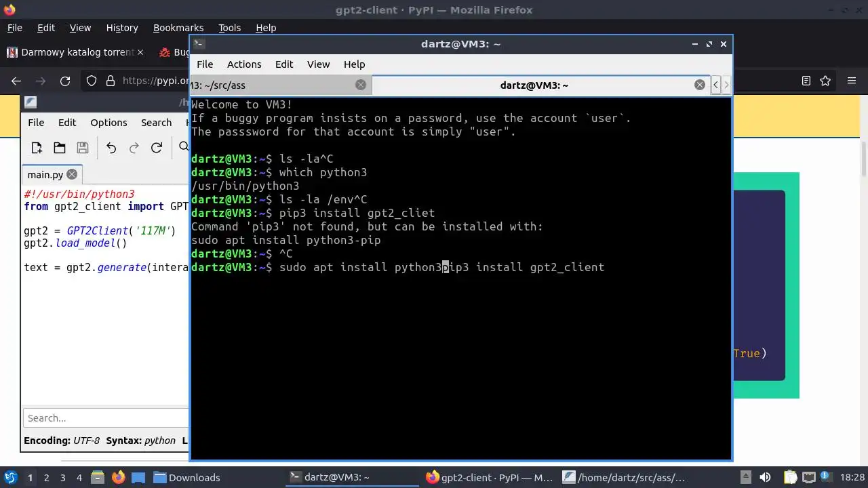Screen dimensions: 868x488
Task: Switch to workspace 2 on the taskbar
Action: (x=46, y=478)
